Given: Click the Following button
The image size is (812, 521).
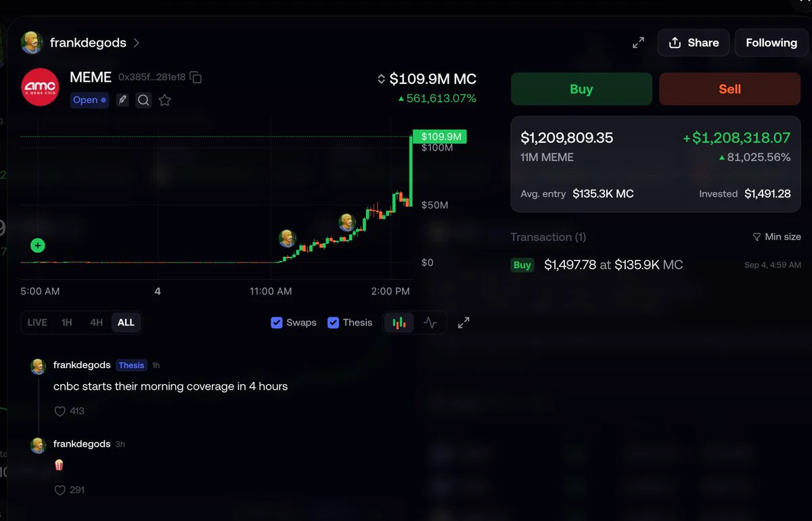Looking at the screenshot, I should [771, 43].
